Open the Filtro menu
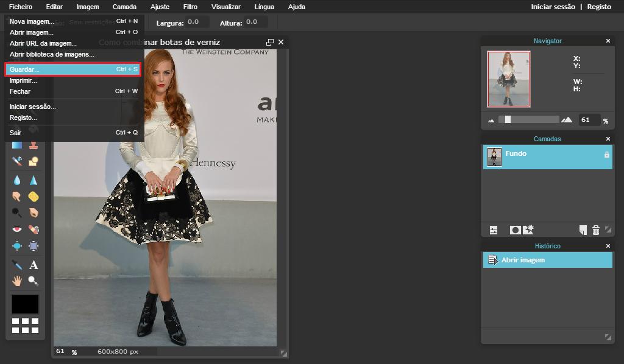Viewport: 624px width, 364px height. coord(190,7)
